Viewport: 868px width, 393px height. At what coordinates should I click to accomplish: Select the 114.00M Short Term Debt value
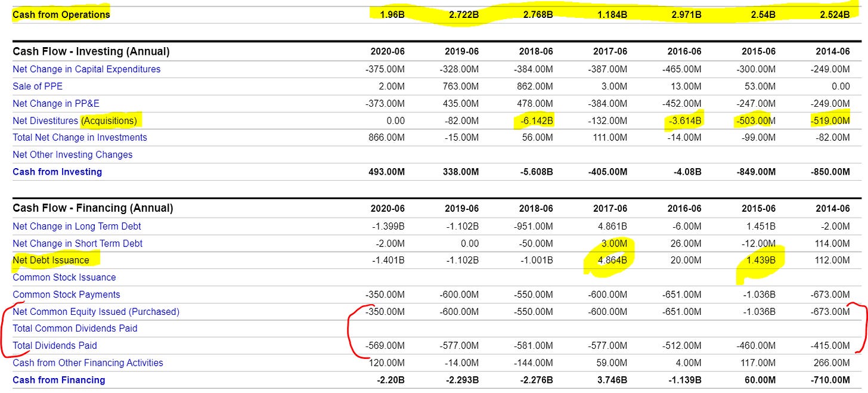coord(832,243)
